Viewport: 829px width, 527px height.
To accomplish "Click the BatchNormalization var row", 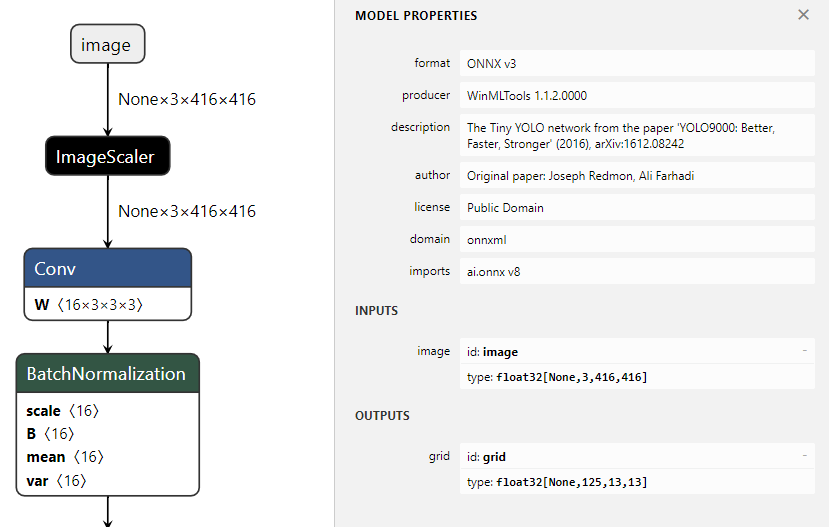I will coord(56,480).
